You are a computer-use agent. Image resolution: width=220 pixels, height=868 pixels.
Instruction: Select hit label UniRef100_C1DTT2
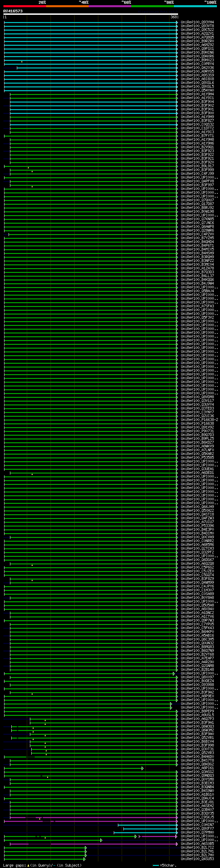pyautogui.click(x=197, y=128)
